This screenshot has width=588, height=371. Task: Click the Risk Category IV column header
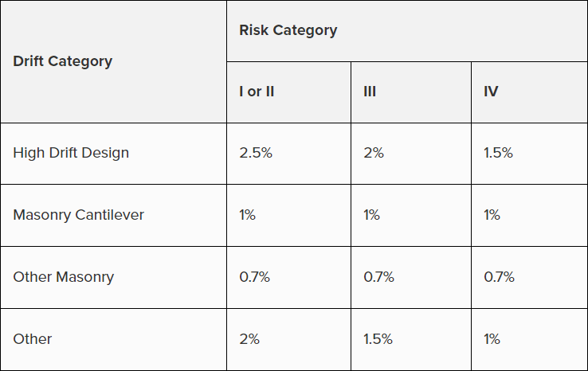pyautogui.click(x=491, y=92)
